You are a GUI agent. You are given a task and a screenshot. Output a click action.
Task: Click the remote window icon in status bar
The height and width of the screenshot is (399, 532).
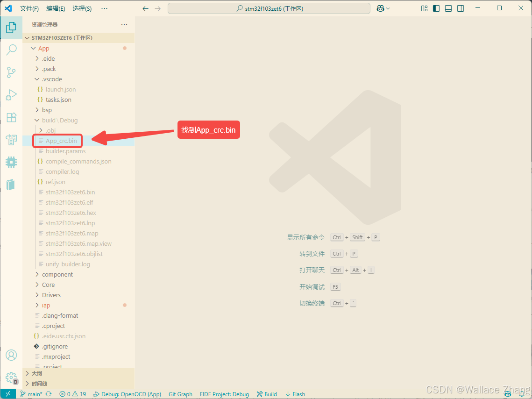(x=8, y=394)
